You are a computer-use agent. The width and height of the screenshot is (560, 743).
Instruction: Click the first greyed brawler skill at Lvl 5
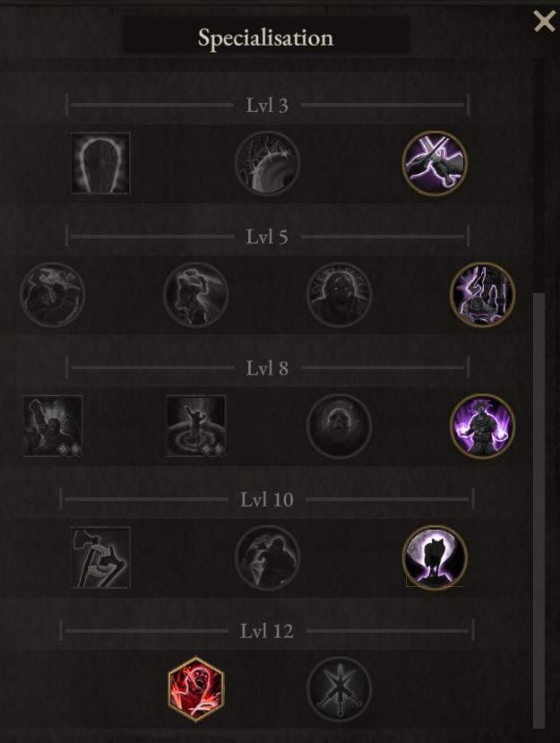click(53, 294)
